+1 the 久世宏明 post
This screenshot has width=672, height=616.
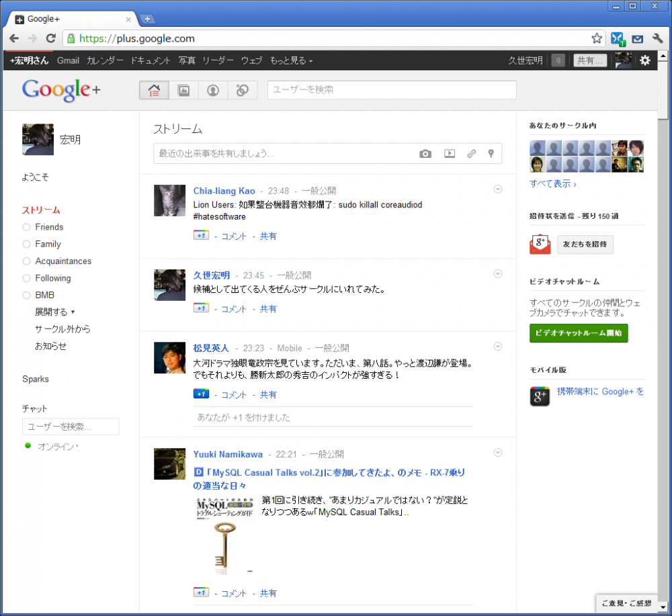(x=201, y=308)
